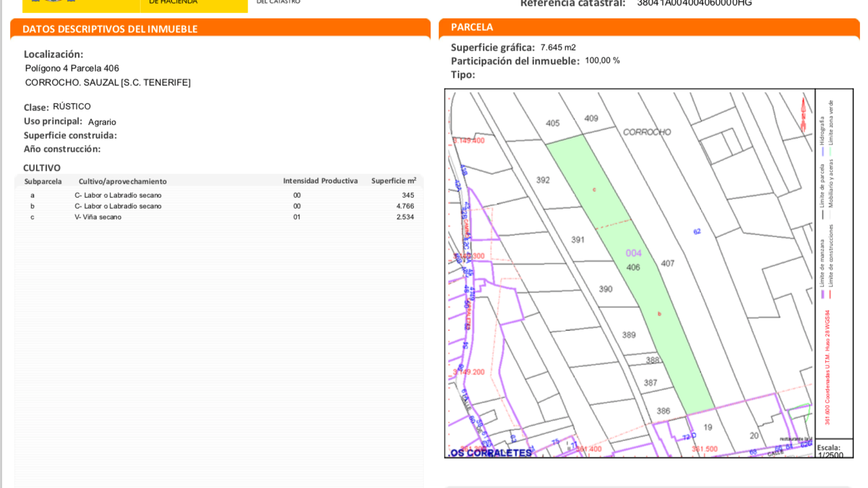Click the Referencia catastral number

[694, 4]
